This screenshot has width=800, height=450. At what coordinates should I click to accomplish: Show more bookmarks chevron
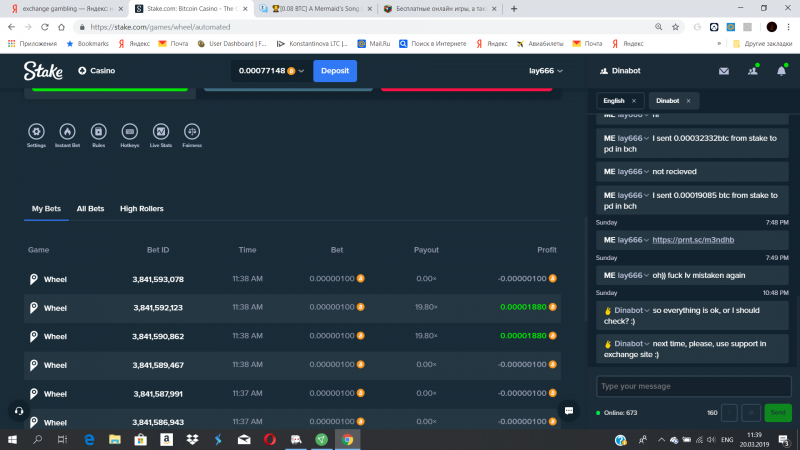[x=719, y=44]
